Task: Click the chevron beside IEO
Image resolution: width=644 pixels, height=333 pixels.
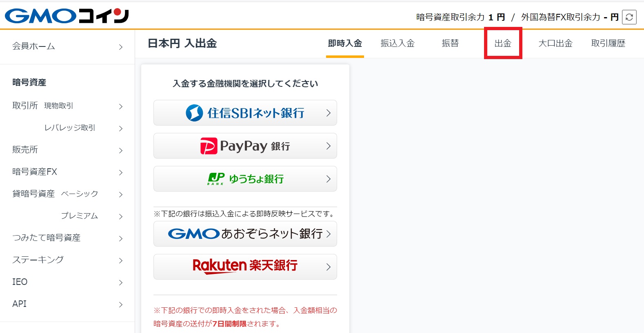Action: click(121, 282)
